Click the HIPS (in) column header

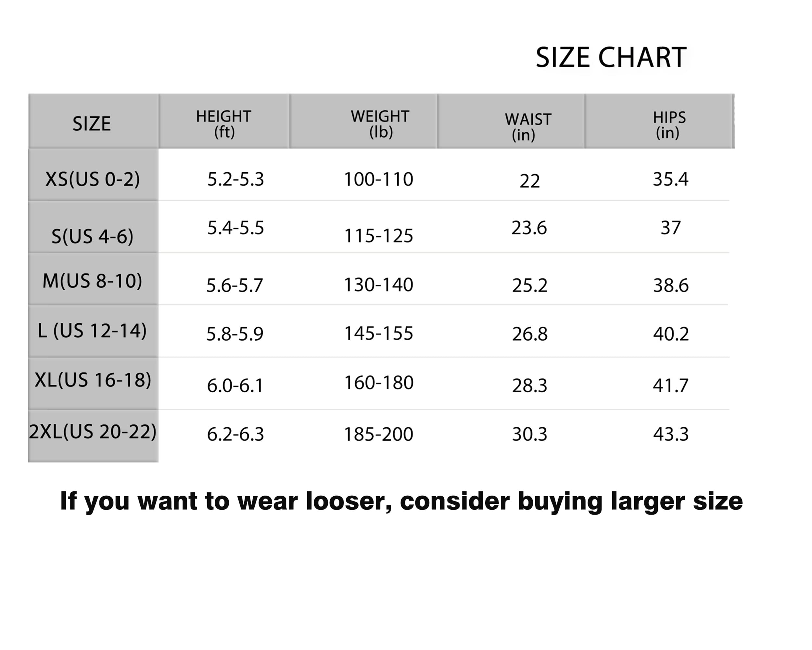pyautogui.click(x=669, y=125)
